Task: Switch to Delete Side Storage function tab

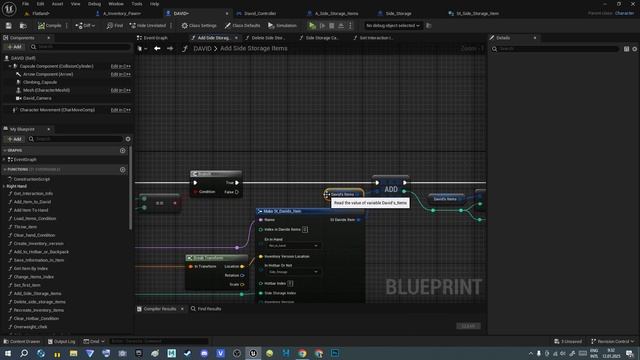Action: pos(268,38)
